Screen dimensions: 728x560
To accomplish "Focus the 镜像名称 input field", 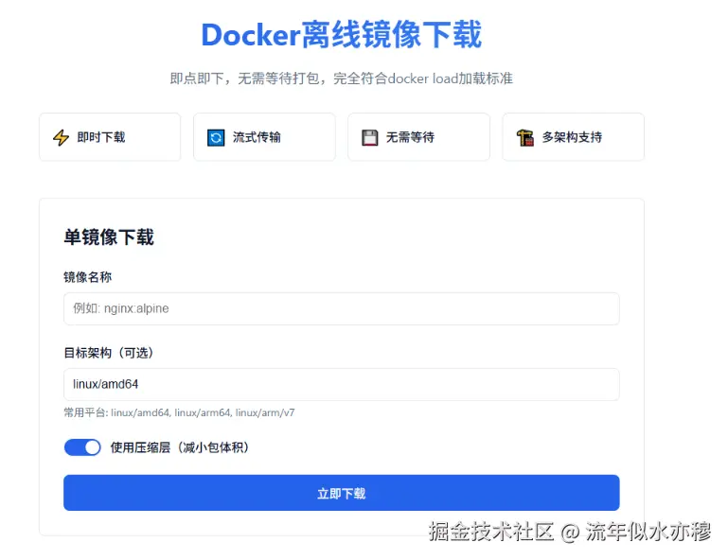I will coord(341,308).
